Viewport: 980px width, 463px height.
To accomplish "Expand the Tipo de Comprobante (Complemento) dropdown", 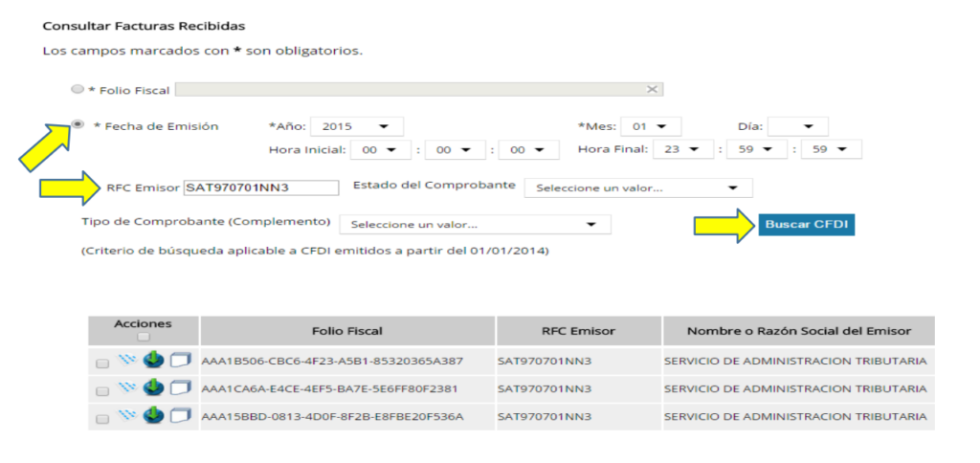I will pos(476,224).
